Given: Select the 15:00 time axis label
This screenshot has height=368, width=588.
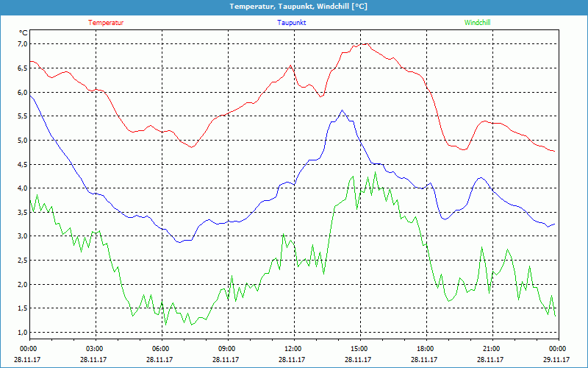Looking at the screenshot, I should (x=359, y=348).
